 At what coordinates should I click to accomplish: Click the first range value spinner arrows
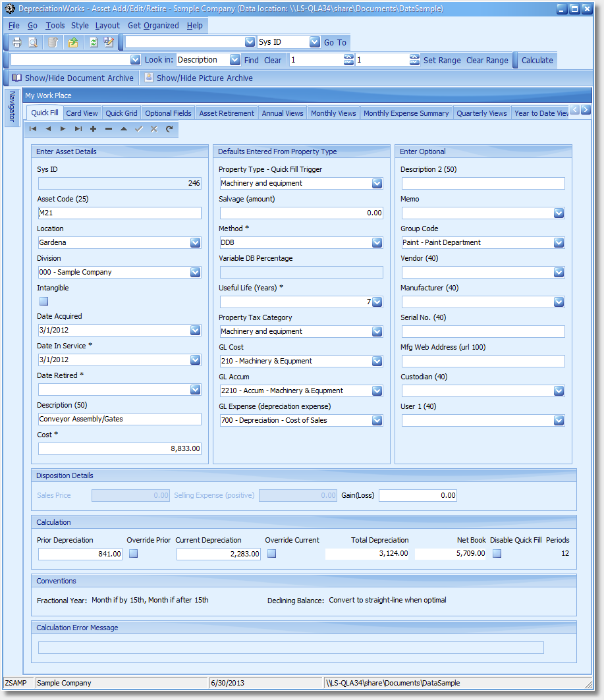click(349, 60)
